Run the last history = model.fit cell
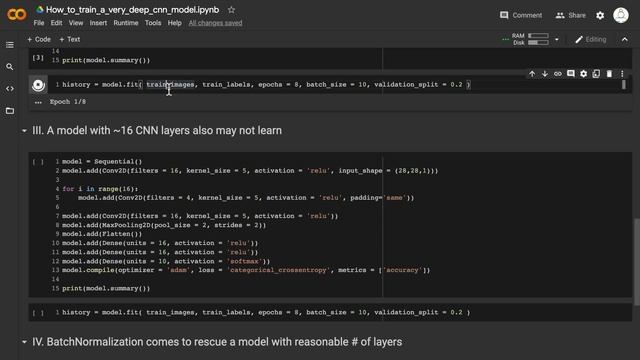Viewport: 640px width, 360px height. click(x=38, y=313)
